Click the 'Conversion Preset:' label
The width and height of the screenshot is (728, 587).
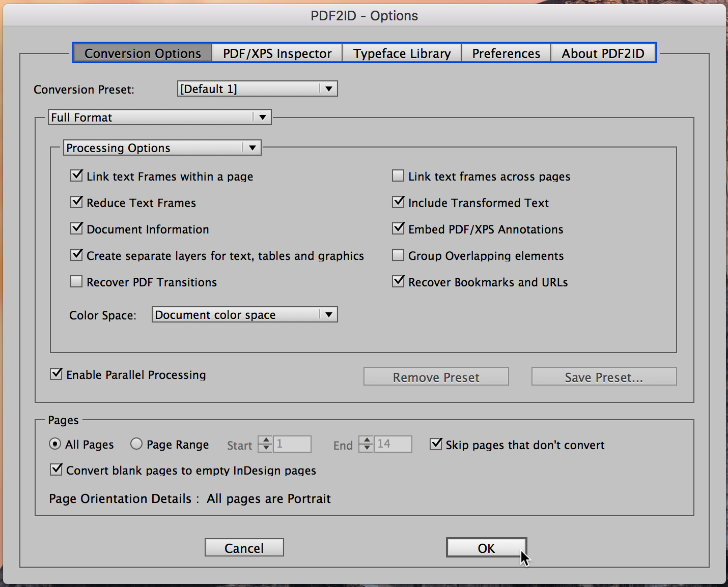(x=84, y=90)
